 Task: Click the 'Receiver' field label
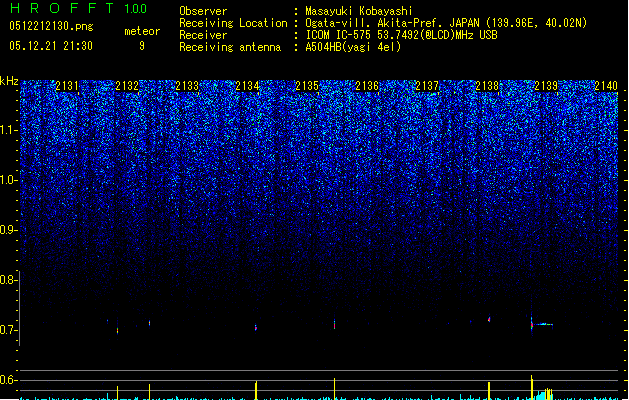point(203,35)
